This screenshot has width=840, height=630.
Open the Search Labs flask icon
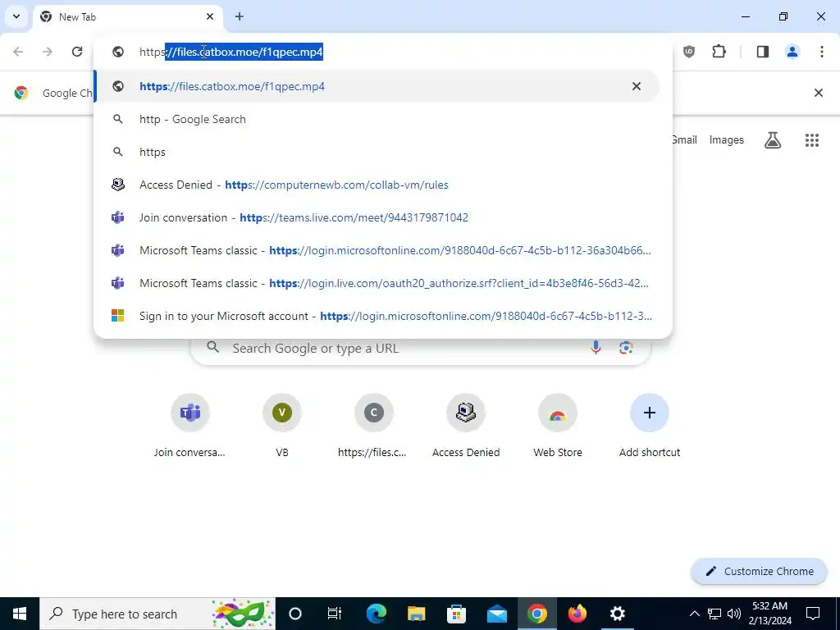pyautogui.click(x=773, y=139)
